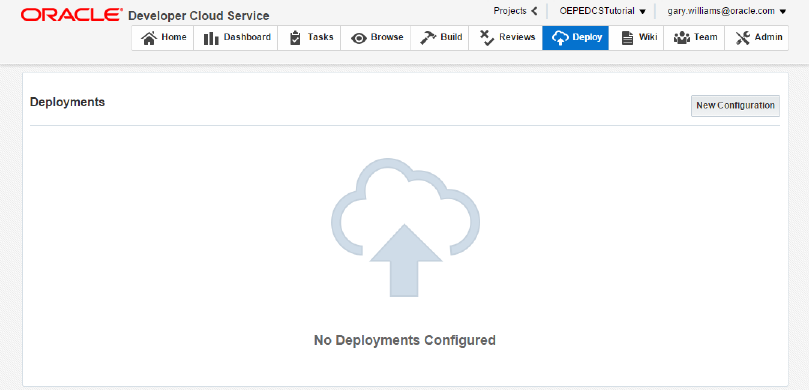
Task: Open the Build tab
Action: click(x=440, y=38)
